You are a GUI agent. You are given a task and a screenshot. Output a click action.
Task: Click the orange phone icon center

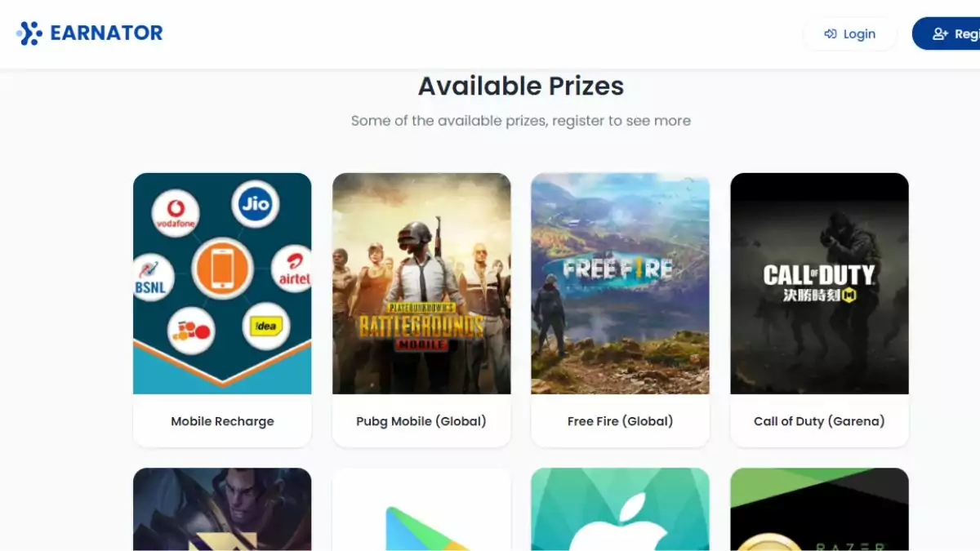(221, 269)
